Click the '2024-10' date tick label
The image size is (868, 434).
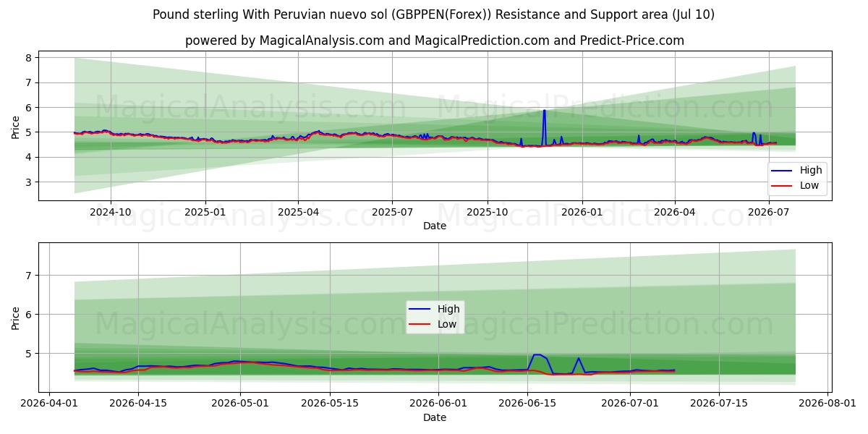111,212
